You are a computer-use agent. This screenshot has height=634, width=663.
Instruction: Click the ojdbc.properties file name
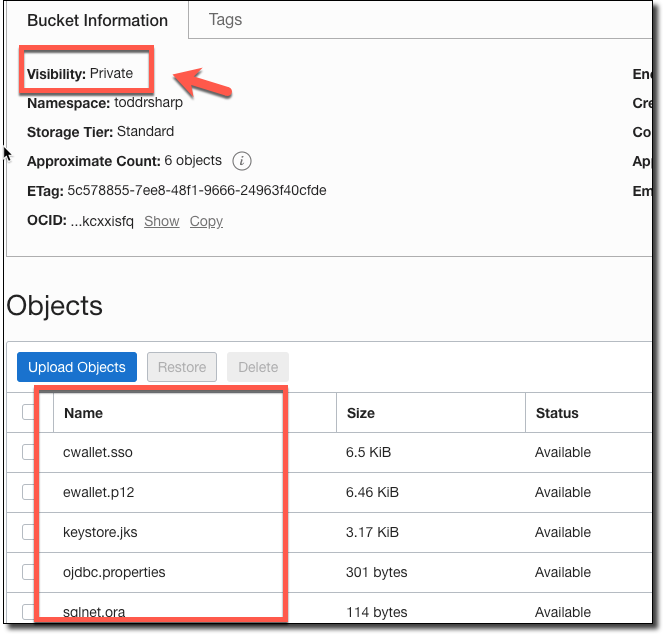114,572
